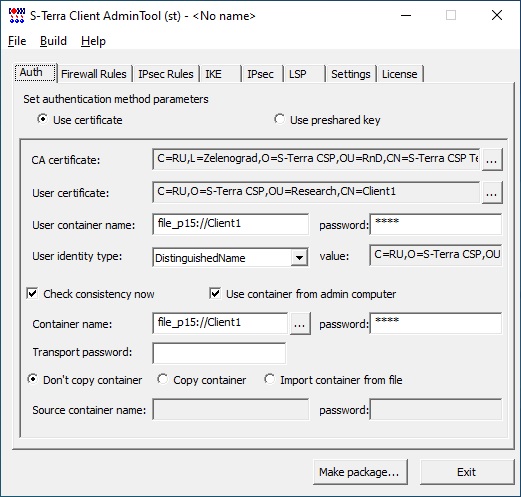Switch to the Firewall Rules tab
521x497 pixels.
coord(94,74)
